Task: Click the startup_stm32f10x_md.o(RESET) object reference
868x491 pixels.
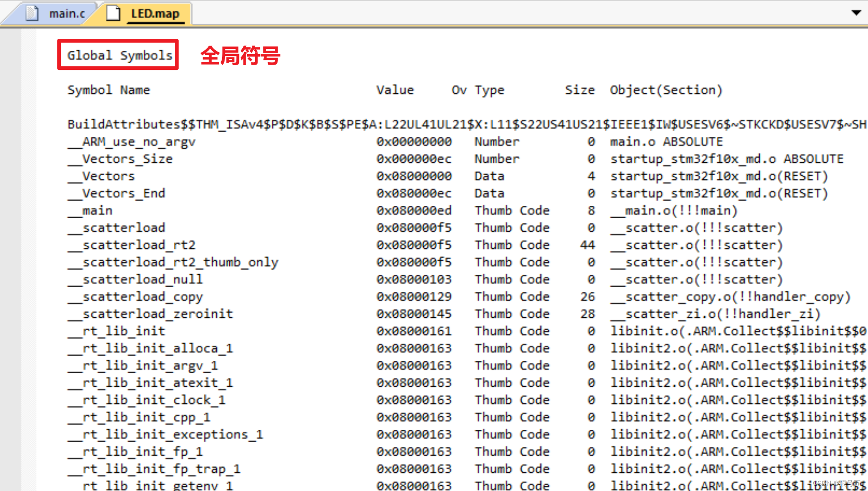Action: coord(718,176)
